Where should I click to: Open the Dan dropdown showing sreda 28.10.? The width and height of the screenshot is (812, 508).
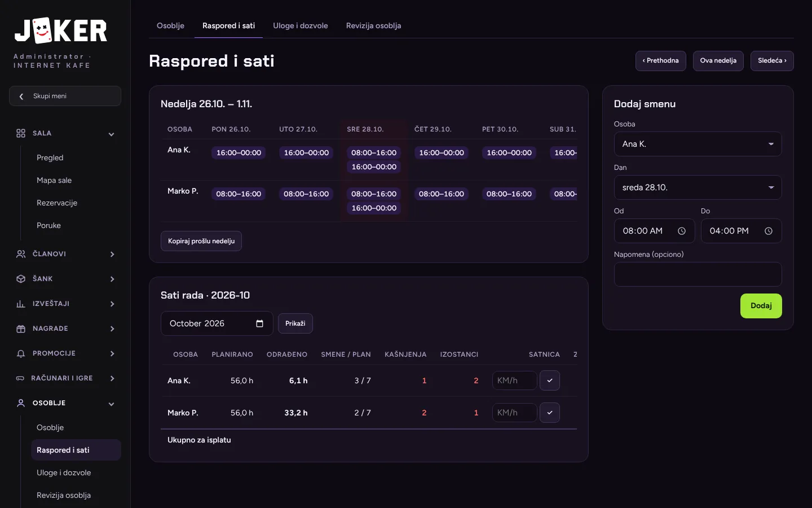coord(698,187)
